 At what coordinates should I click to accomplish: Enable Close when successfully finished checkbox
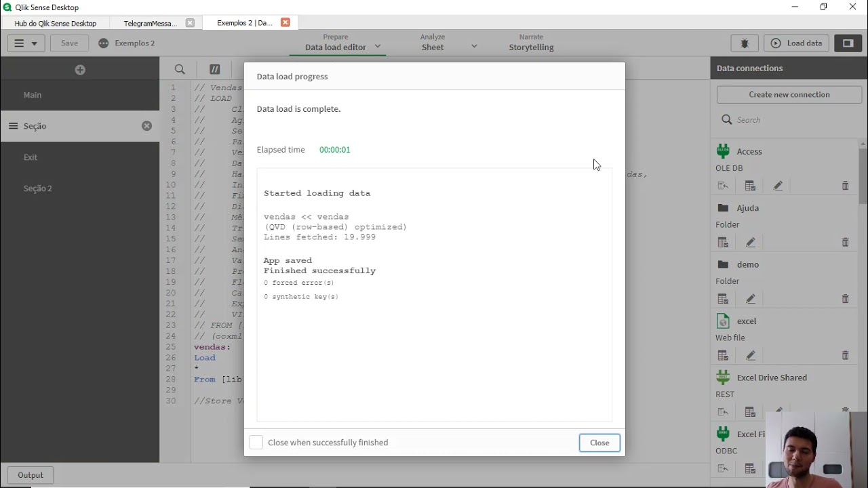[256, 443]
